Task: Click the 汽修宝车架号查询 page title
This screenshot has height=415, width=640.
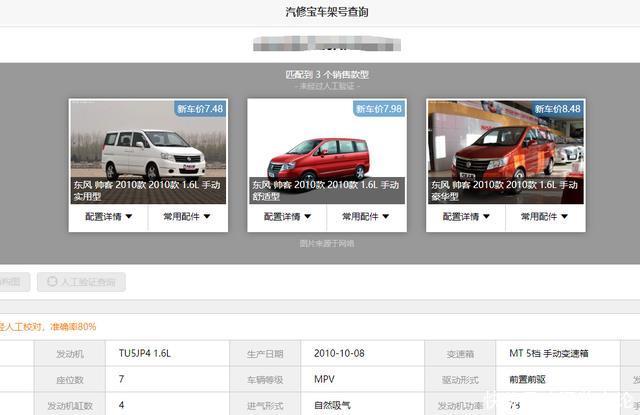Action: click(318, 12)
